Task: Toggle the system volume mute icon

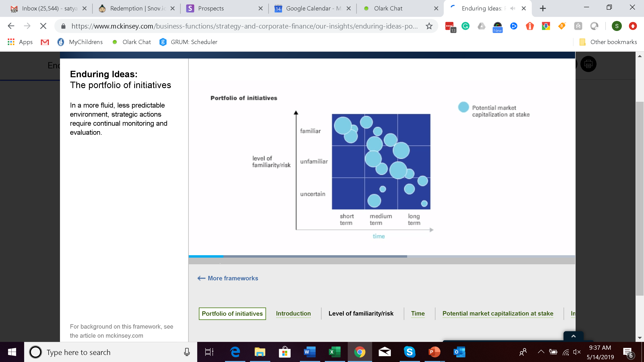Action: (x=577, y=352)
